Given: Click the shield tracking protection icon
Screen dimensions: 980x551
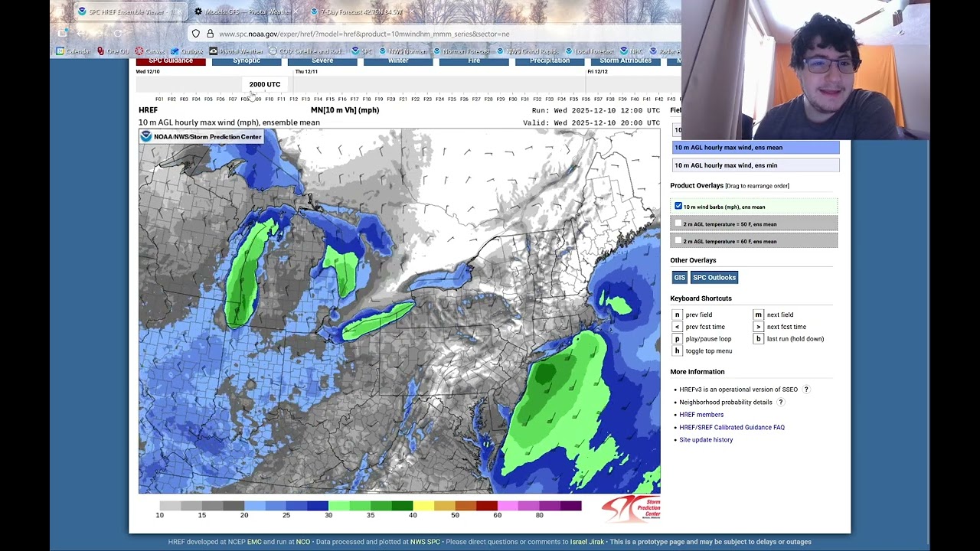Looking at the screenshot, I should pos(196,34).
